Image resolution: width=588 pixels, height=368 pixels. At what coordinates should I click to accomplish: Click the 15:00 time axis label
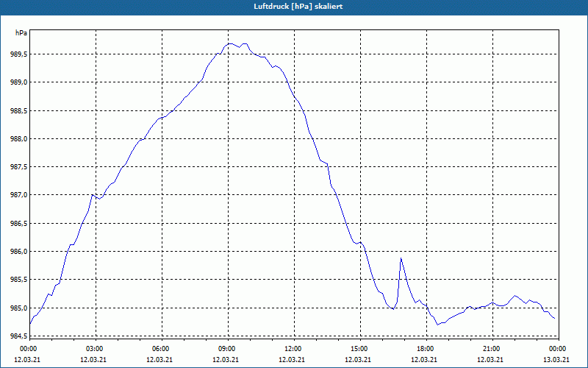pos(359,349)
